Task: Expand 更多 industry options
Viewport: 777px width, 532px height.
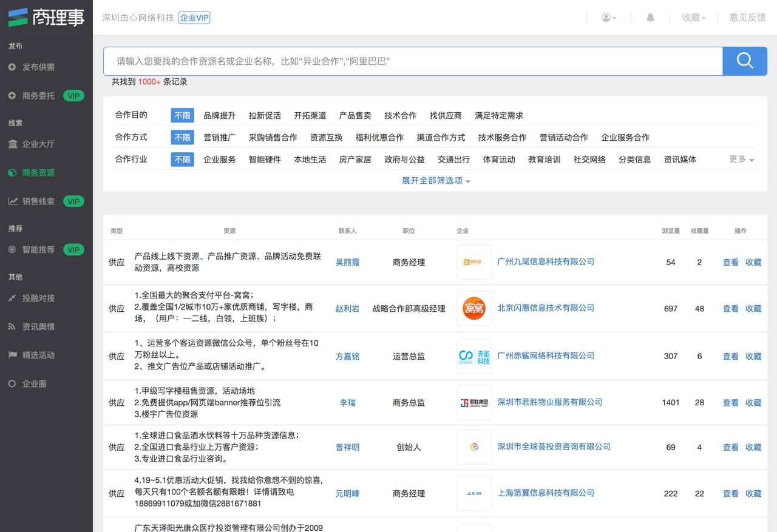Action: (x=741, y=159)
